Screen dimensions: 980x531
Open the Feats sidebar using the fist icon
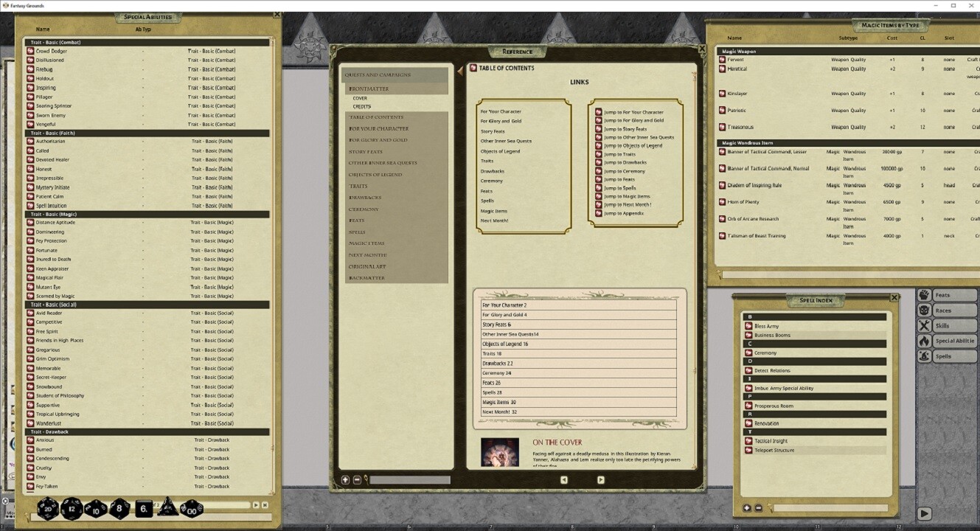pyautogui.click(x=925, y=294)
